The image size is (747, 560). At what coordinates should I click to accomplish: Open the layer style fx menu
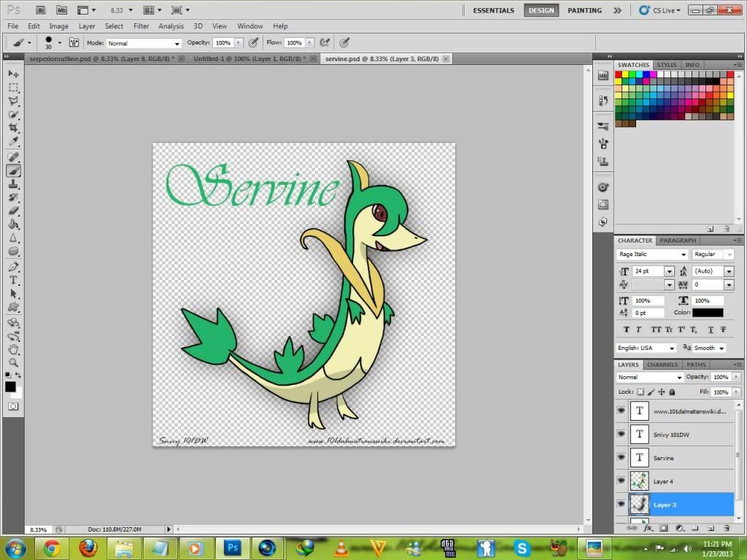648,528
